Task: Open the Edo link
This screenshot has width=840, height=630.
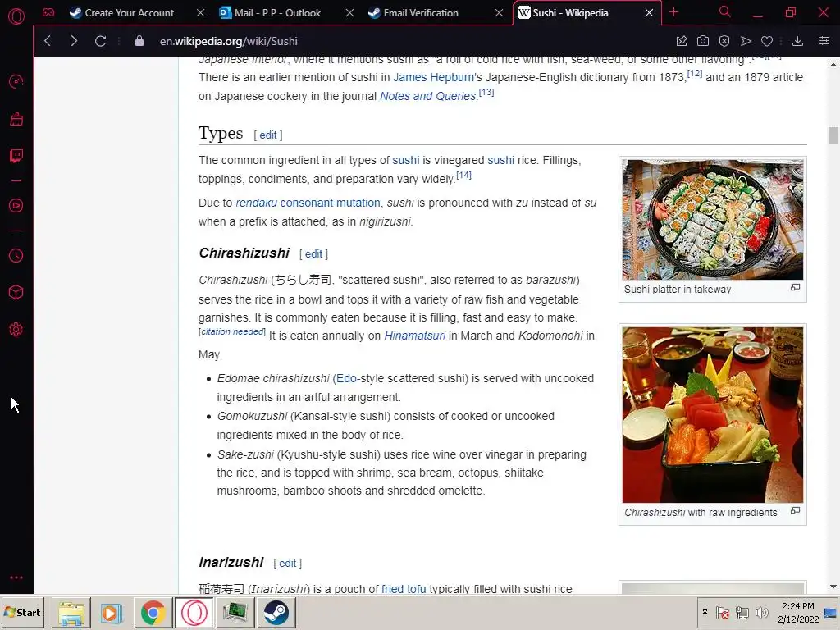Action: point(346,378)
